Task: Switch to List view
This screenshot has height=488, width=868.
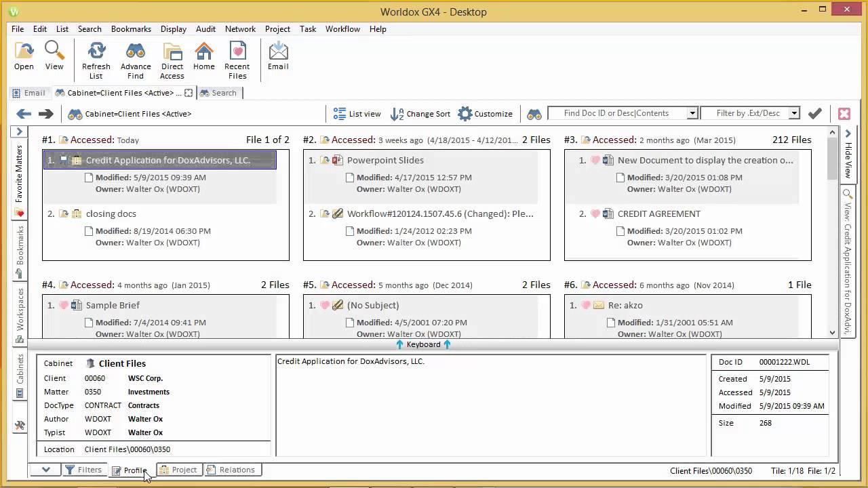Action: (x=357, y=114)
